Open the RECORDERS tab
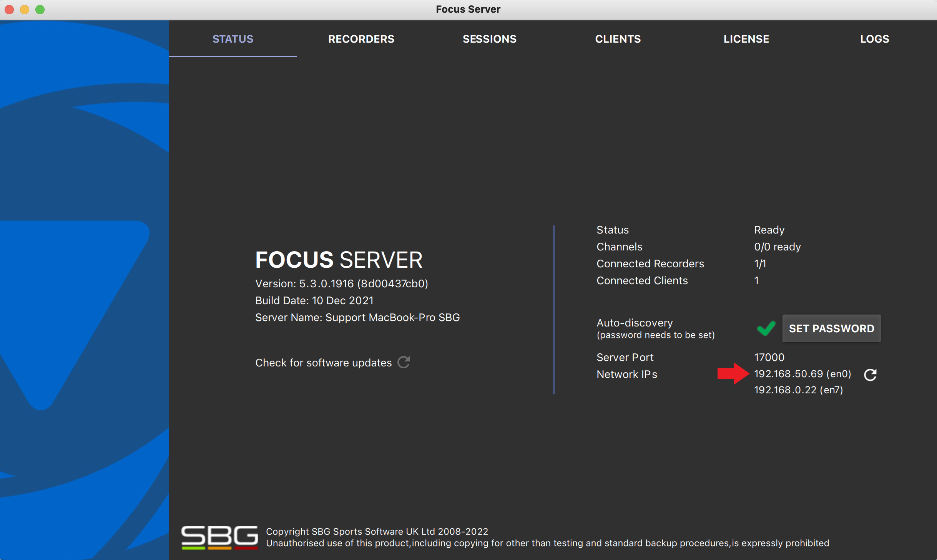The height and width of the screenshot is (560, 937). [361, 39]
